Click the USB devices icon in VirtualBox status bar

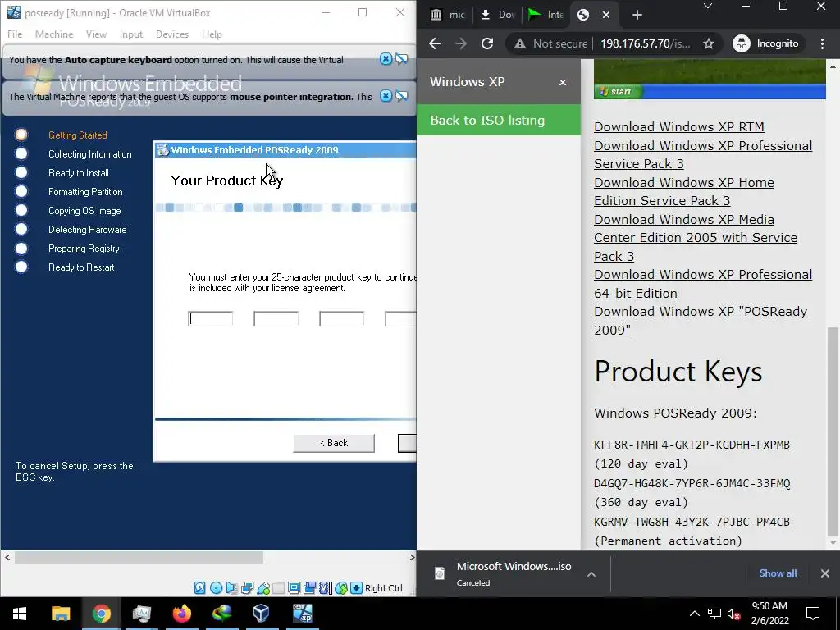(x=263, y=587)
